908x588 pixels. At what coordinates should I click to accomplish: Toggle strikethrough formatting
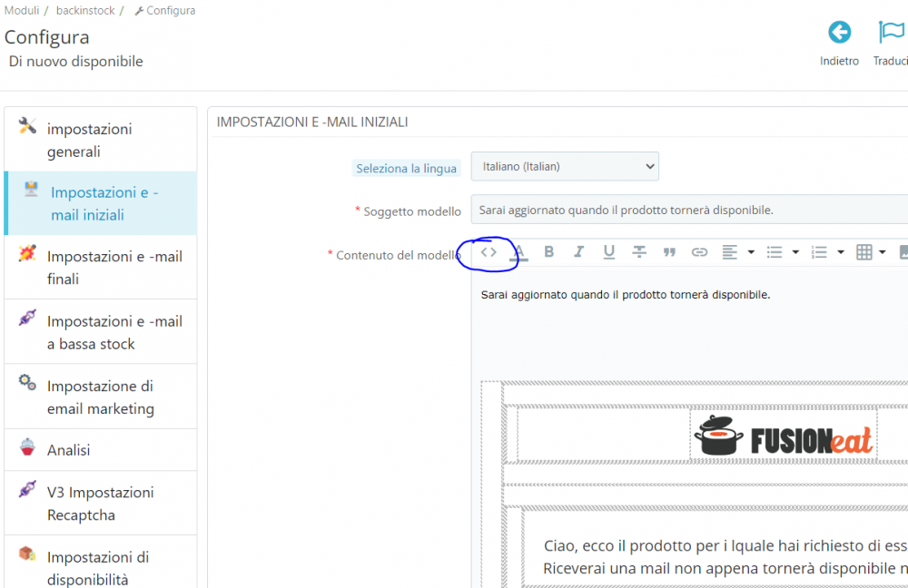tap(638, 251)
